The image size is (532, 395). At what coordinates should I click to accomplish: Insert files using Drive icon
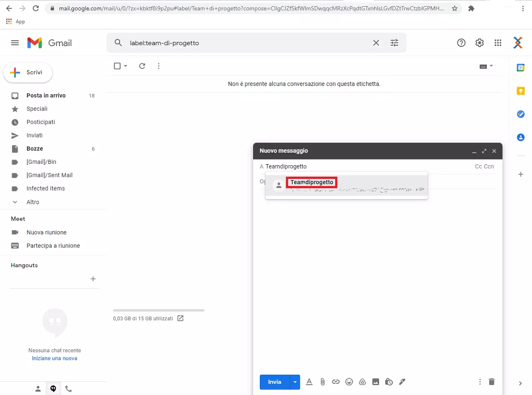coord(362,382)
